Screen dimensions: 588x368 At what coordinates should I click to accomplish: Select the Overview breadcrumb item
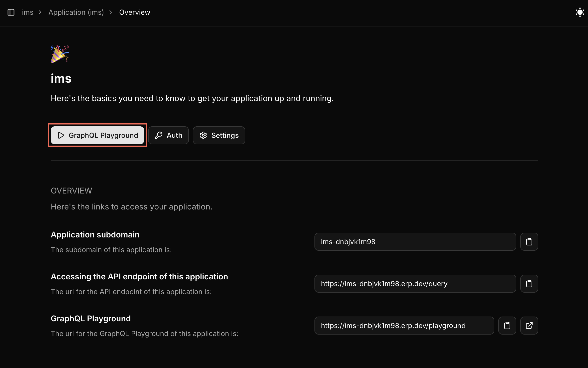coord(135,12)
